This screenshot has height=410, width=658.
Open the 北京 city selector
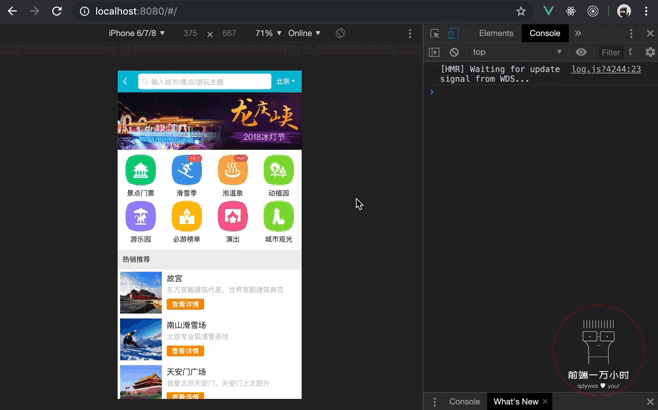pos(285,81)
